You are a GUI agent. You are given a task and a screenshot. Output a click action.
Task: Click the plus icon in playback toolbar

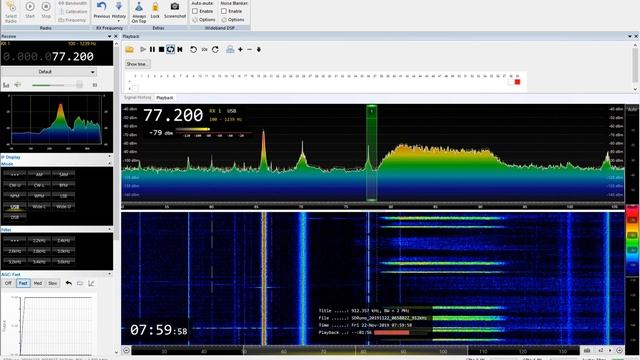click(x=240, y=49)
